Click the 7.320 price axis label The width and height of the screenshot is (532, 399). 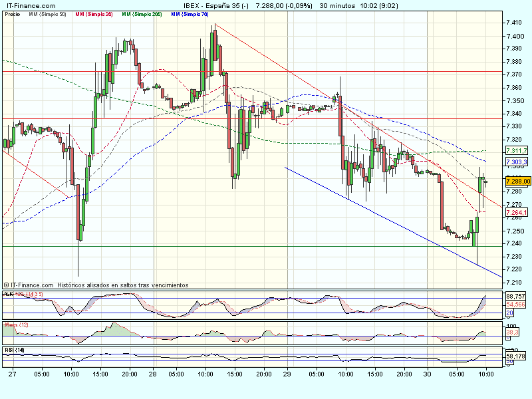513,140
